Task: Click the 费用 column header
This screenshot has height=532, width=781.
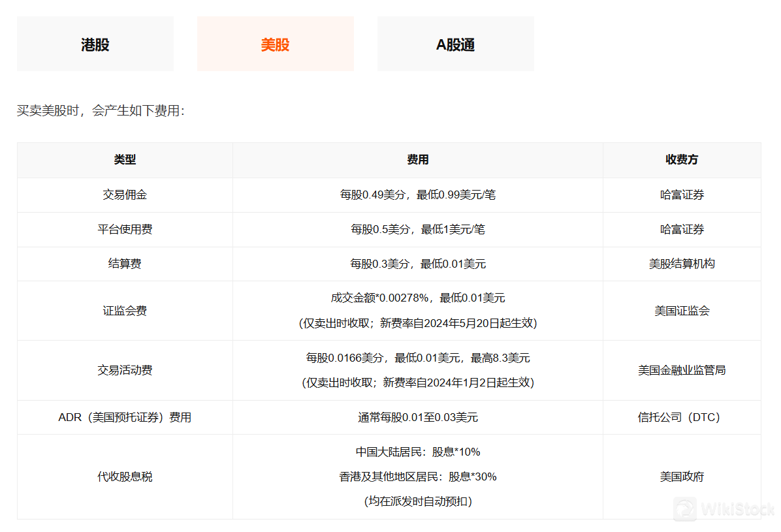Action: [x=417, y=160]
